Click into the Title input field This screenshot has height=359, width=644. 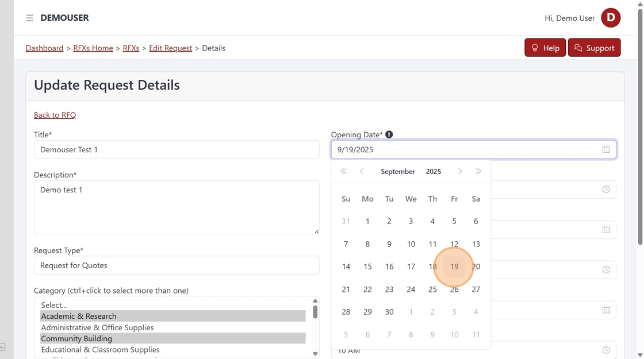(177, 149)
